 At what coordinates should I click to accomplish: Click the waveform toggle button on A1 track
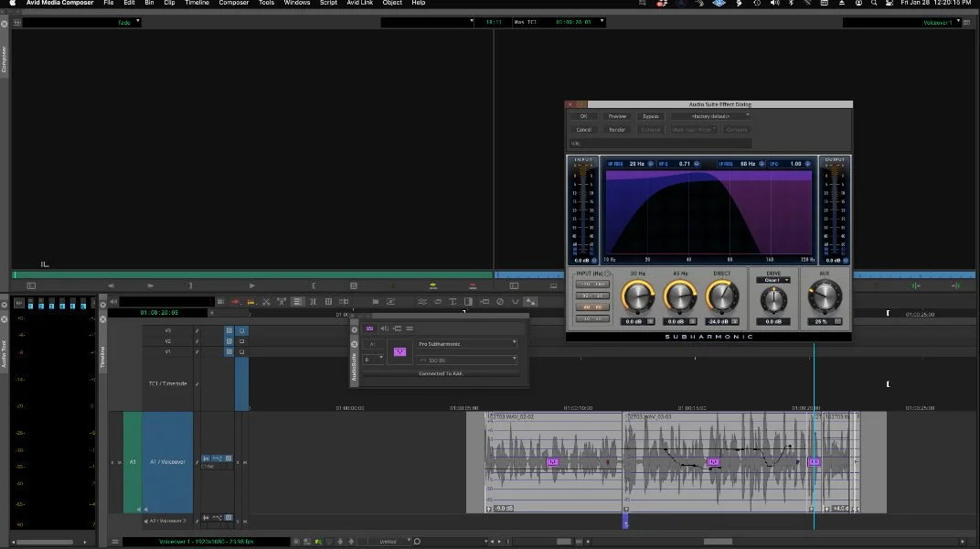[206, 458]
